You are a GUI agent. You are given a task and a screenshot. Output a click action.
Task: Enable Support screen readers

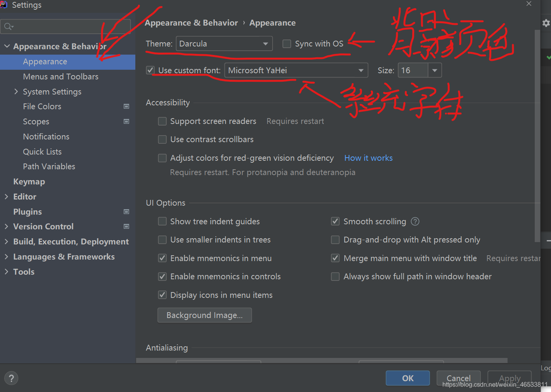point(162,121)
